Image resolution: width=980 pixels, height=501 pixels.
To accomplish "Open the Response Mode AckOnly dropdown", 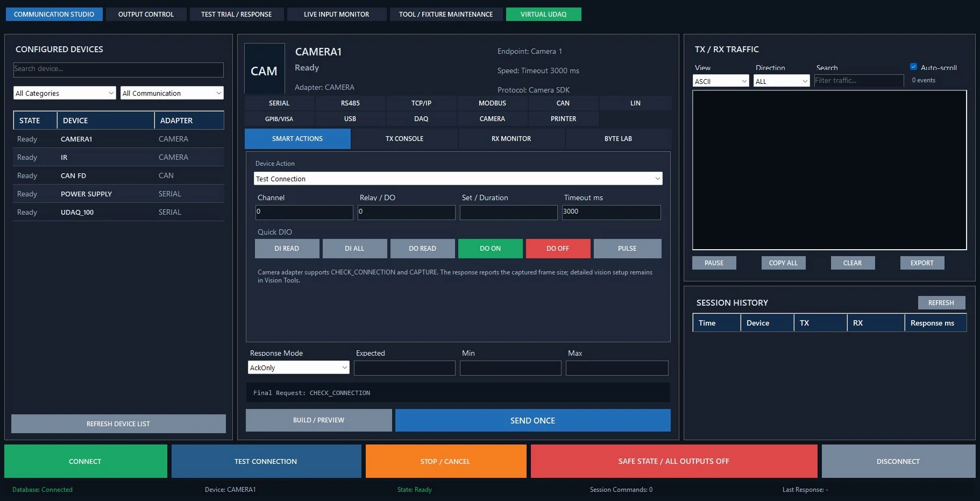I will click(x=299, y=368).
